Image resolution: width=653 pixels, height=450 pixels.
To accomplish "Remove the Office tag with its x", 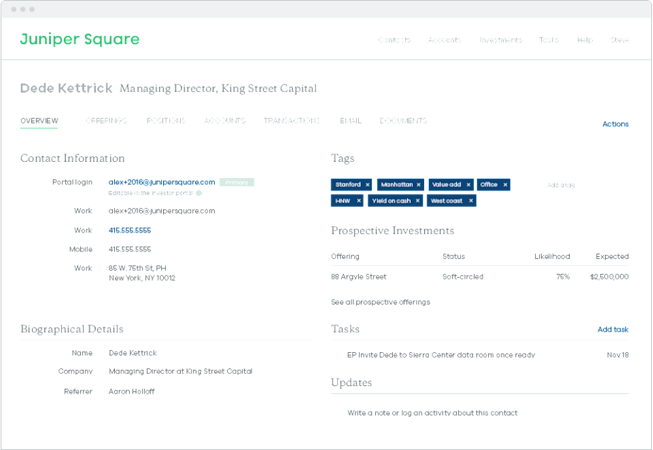I will 505,185.
